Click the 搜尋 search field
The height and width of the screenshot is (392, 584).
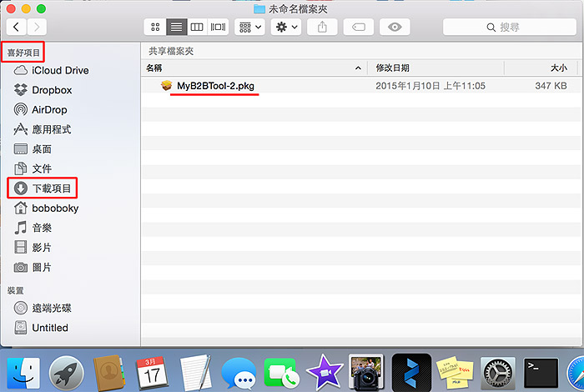510,27
